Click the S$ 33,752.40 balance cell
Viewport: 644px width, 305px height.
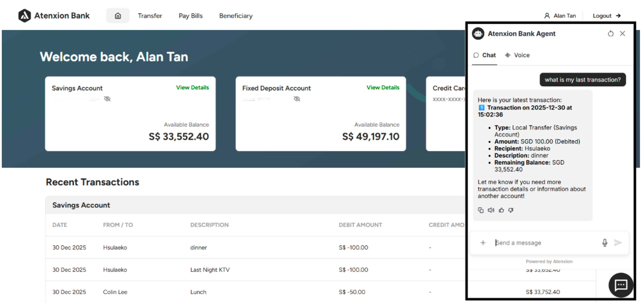pos(543,292)
